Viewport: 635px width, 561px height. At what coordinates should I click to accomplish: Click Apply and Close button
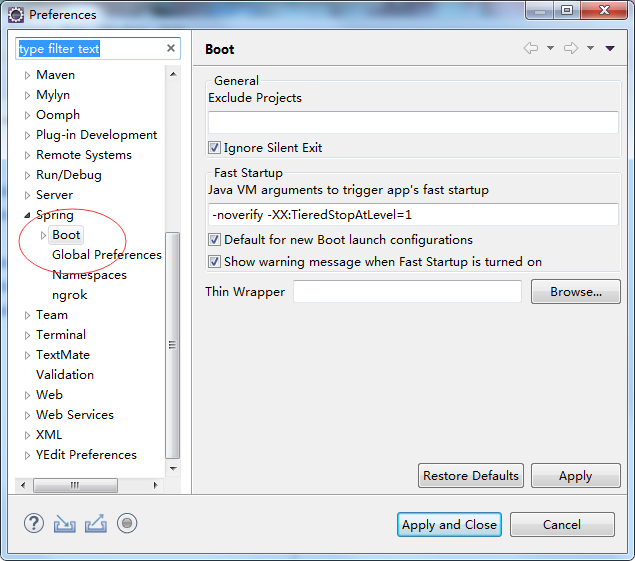click(449, 525)
